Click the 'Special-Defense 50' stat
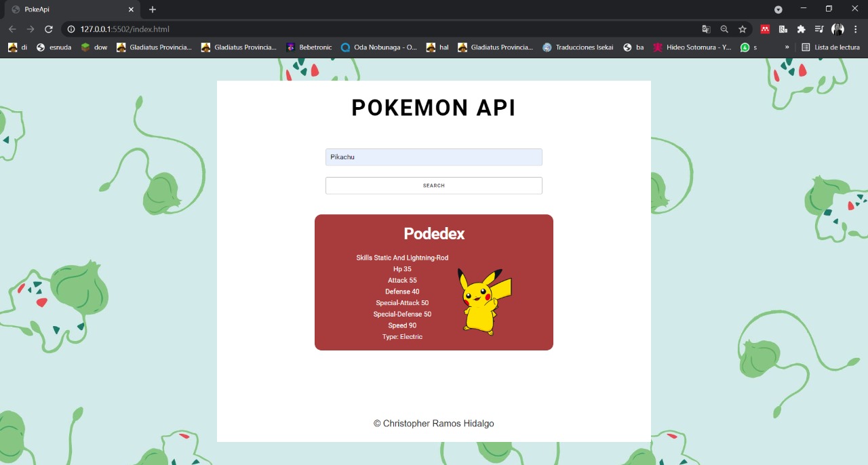This screenshot has height=465, width=868. tap(402, 315)
